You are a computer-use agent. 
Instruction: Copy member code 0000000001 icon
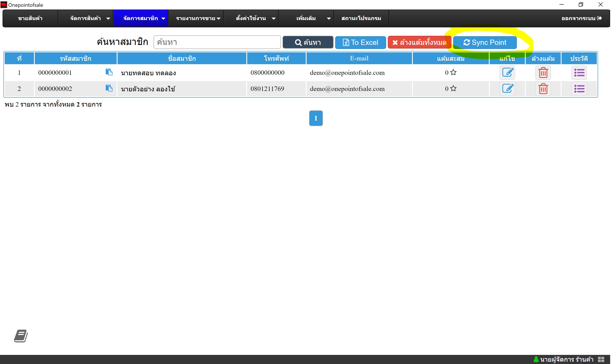tap(109, 72)
